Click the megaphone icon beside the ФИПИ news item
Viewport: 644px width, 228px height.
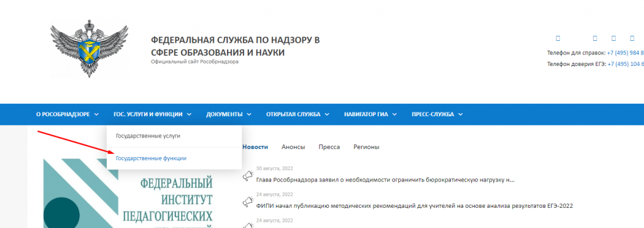coord(248,202)
